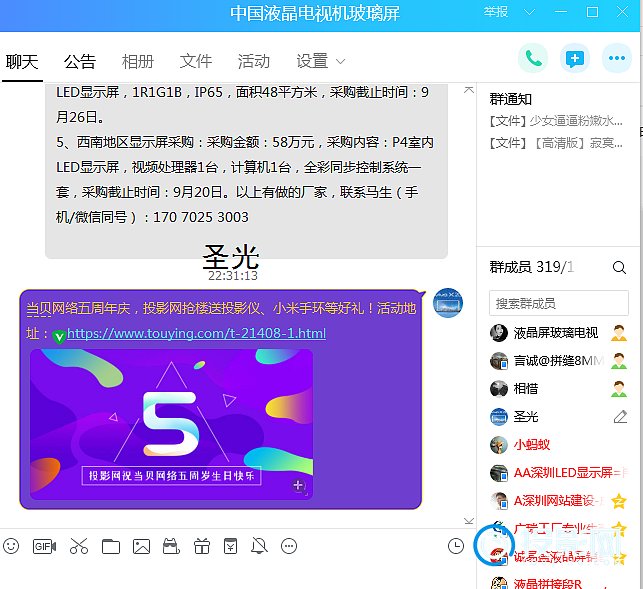Open the 少女逼逼粉嫩水 file notice
Viewport: 643px width, 589px height.
(x=556, y=121)
